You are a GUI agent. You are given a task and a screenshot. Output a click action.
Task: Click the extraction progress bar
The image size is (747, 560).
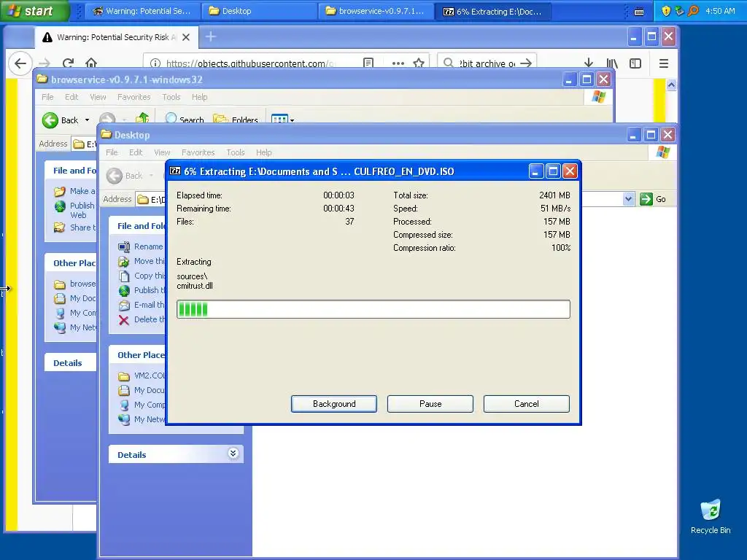(x=373, y=309)
